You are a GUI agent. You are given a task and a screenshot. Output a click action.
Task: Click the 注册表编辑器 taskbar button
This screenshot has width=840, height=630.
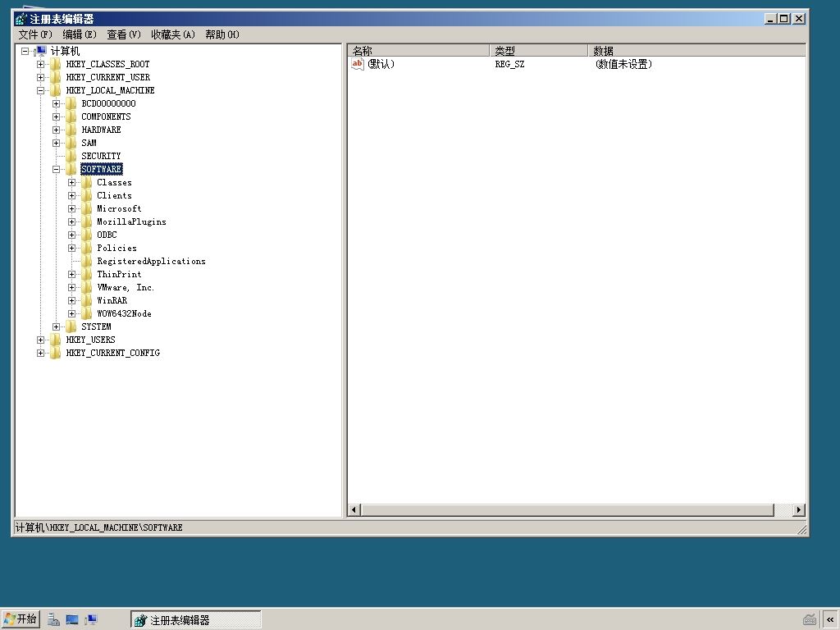point(195,620)
